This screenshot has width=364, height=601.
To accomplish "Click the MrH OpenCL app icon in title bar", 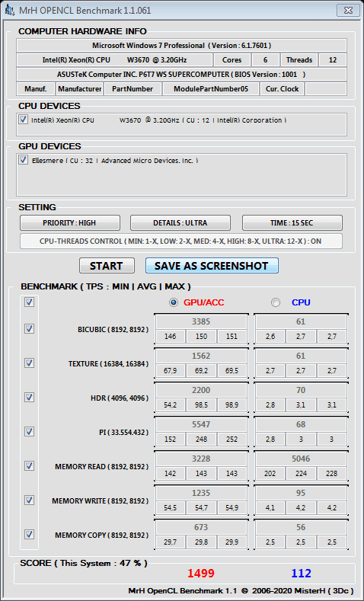I will point(10,10).
